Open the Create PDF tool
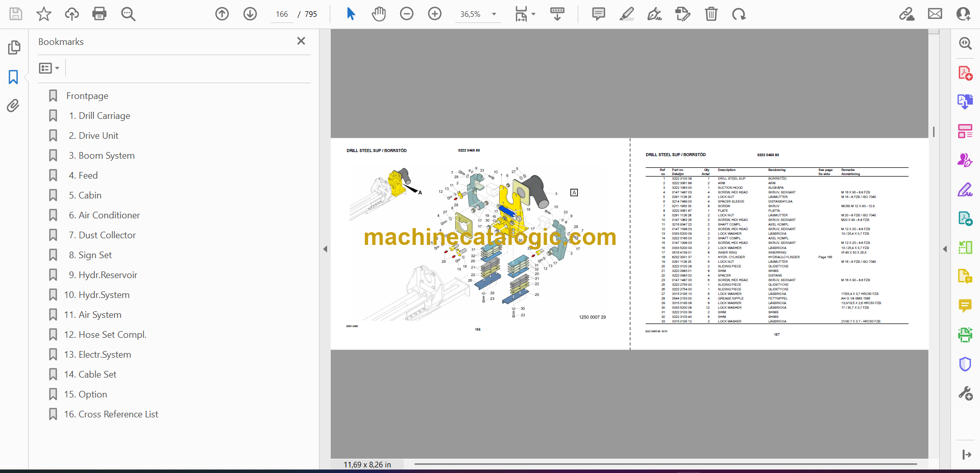This screenshot has width=980, height=473. [965, 73]
